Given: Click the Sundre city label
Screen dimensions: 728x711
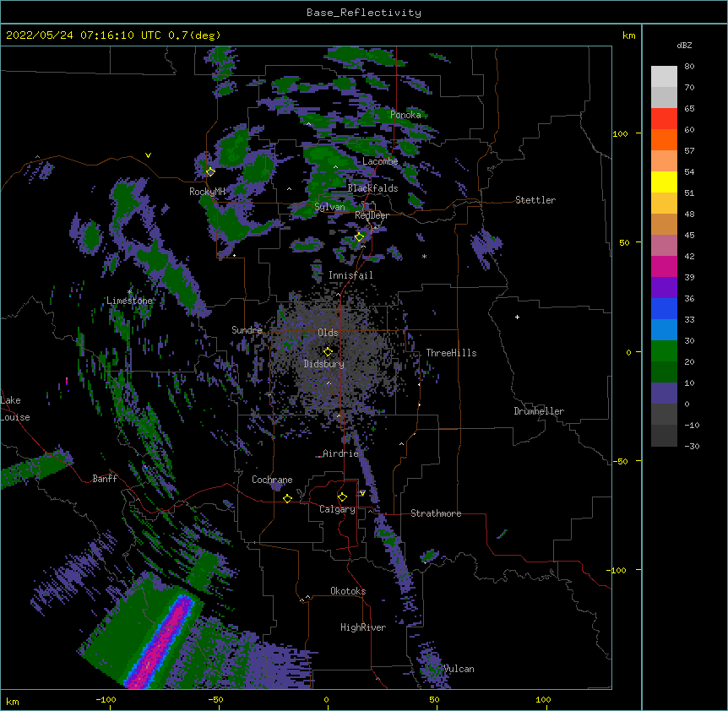Looking at the screenshot, I should pos(247,330).
